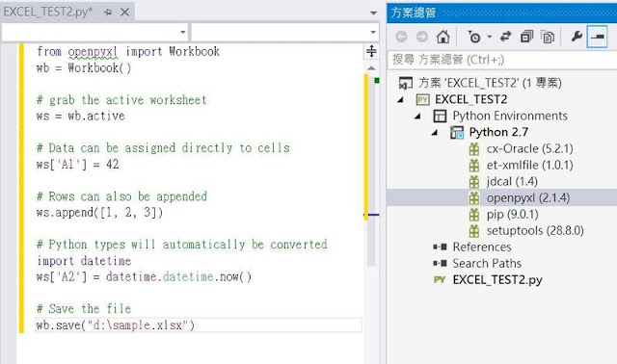This screenshot has height=364, width=617.
Task: Show all files icon
Action: click(548, 37)
